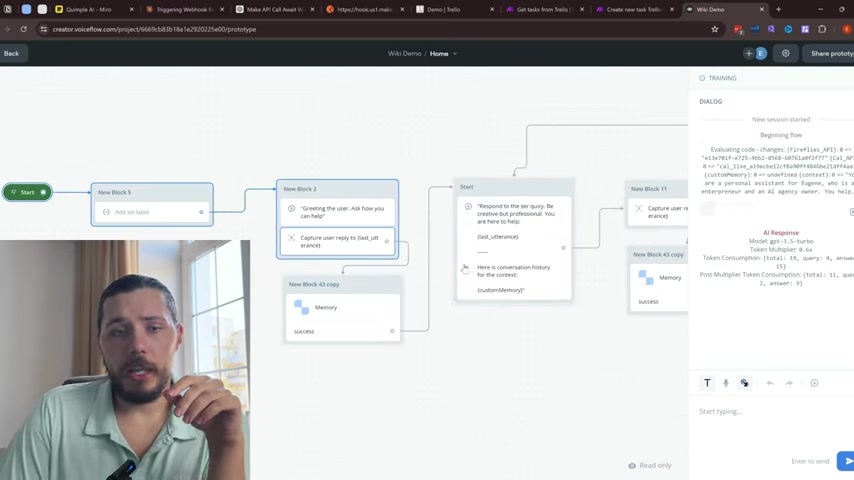Screen dimensions: 854x480
Task: Click capture icon in New Block 11
Action: 639,208
